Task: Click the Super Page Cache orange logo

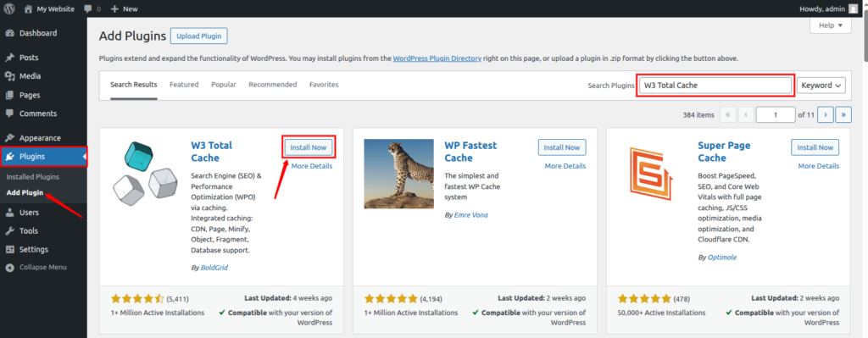Action: pyautogui.click(x=652, y=174)
